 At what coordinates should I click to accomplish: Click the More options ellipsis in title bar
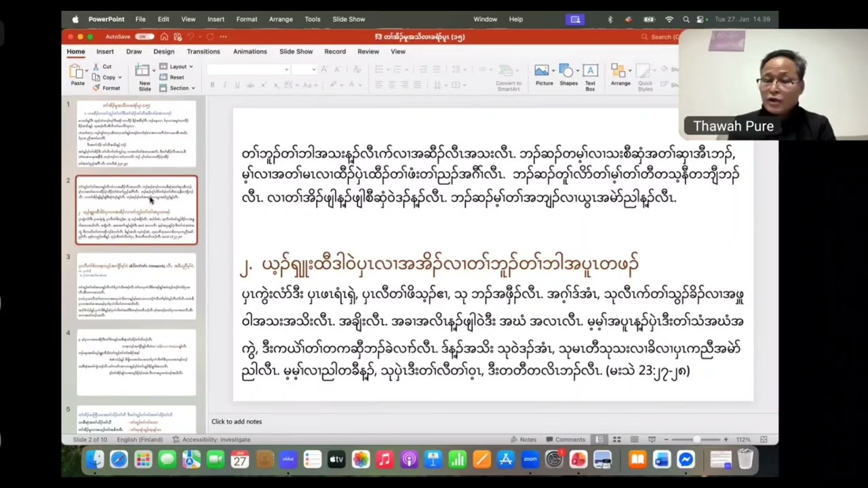click(223, 37)
